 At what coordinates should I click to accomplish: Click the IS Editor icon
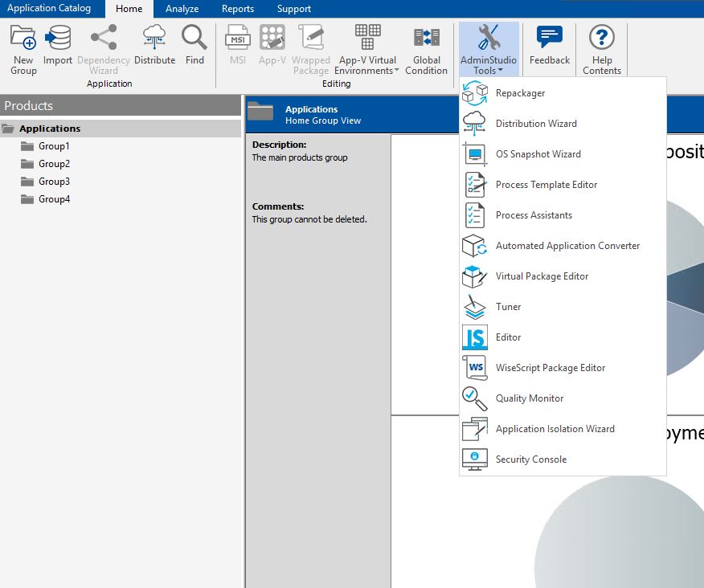[x=475, y=337]
